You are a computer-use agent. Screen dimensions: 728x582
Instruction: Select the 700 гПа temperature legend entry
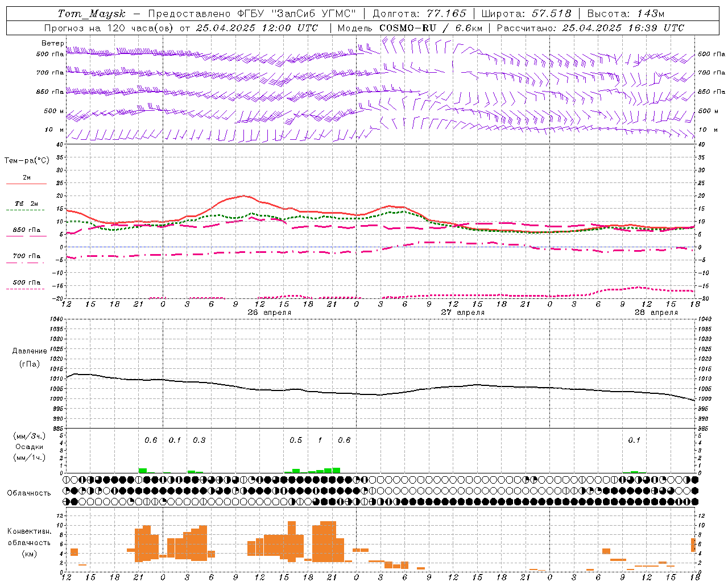[27, 256]
